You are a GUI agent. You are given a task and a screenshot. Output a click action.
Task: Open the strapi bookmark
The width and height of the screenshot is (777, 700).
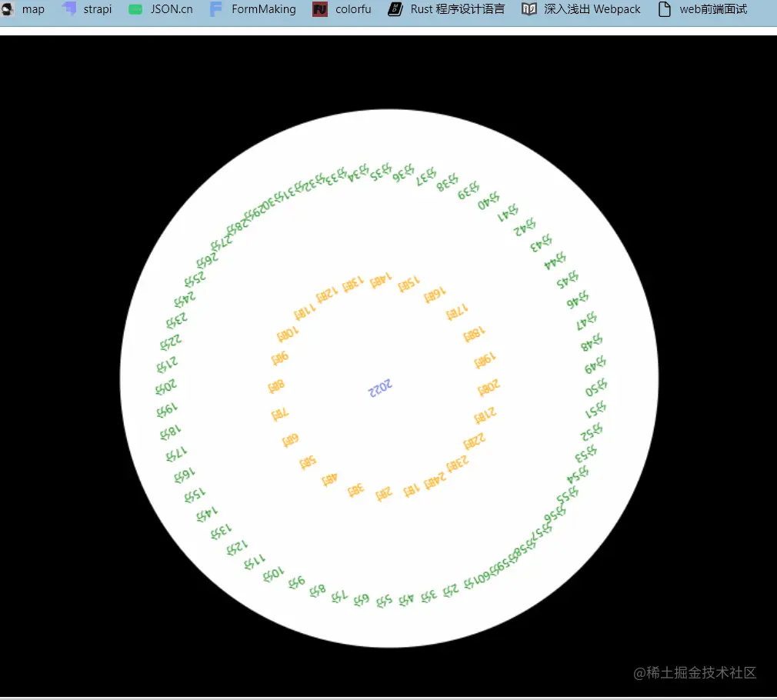point(97,9)
